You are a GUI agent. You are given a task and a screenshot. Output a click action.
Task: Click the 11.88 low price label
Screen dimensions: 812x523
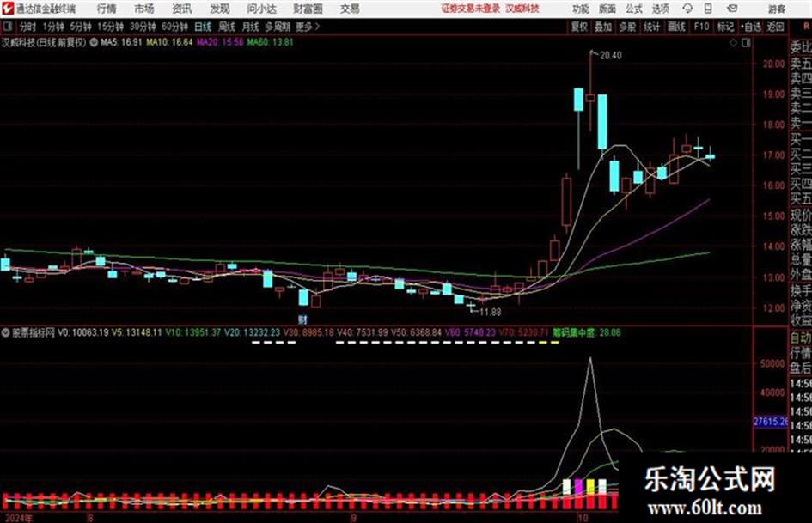tap(490, 313)
